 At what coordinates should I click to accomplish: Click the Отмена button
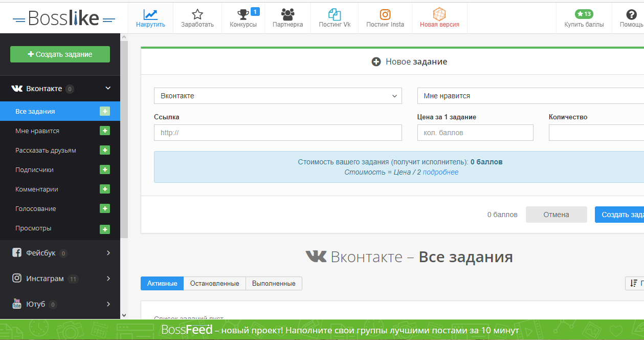556,215
